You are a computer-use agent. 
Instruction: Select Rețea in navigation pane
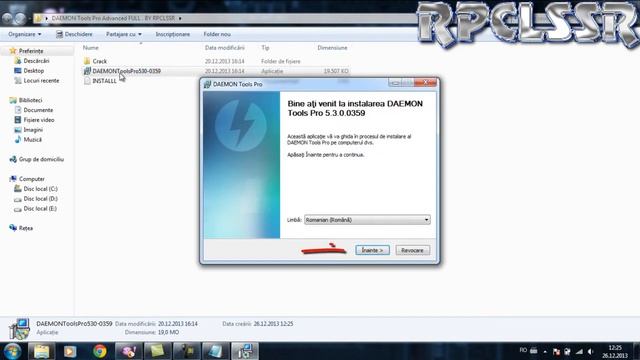(26, 228)
